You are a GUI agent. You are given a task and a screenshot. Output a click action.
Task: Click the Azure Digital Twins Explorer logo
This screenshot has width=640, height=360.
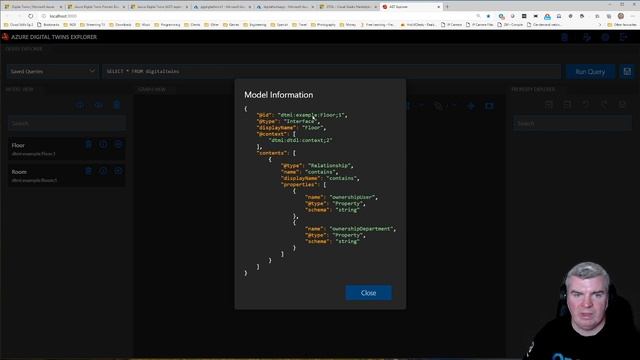point(5,37)
